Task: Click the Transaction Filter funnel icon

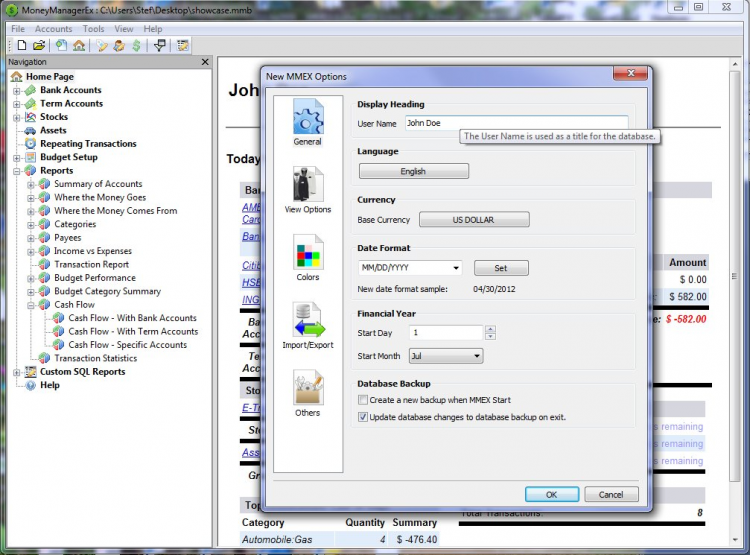Action: (160, 45)
